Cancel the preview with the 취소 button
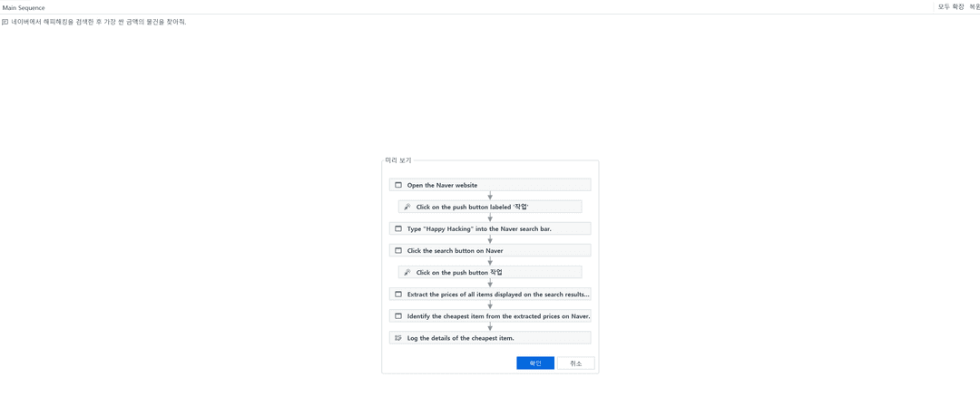This screenshot has height=416, width=980. tap(575, 363)
